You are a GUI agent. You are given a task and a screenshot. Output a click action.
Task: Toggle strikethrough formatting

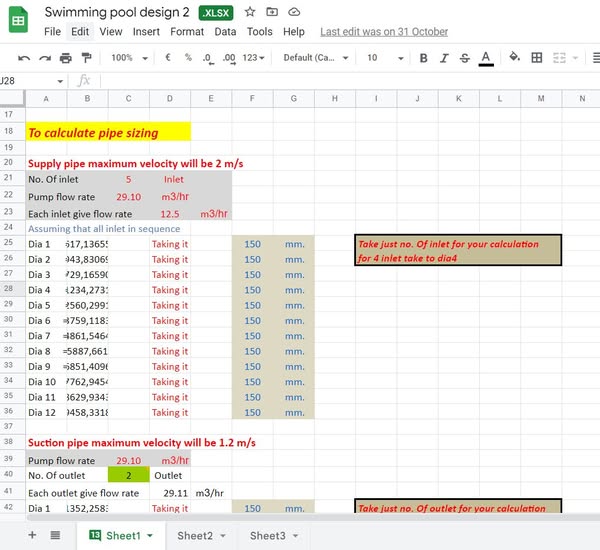464,58
